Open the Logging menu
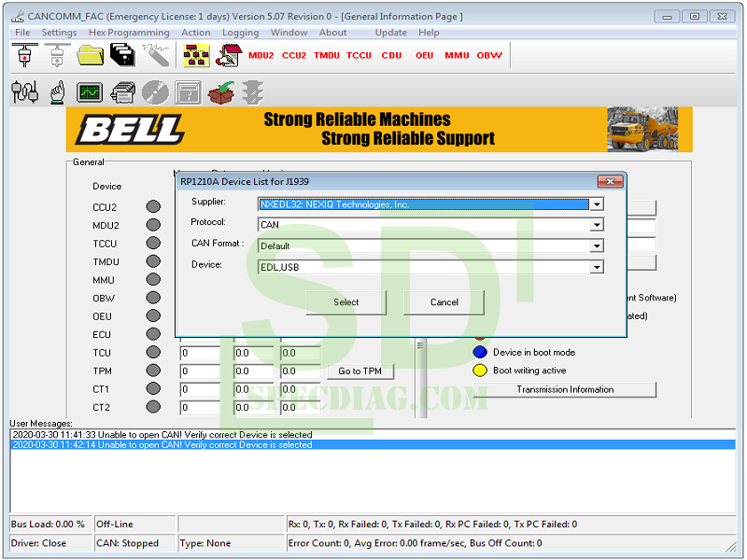The image size is (747, 560). [x=240, y=33]
